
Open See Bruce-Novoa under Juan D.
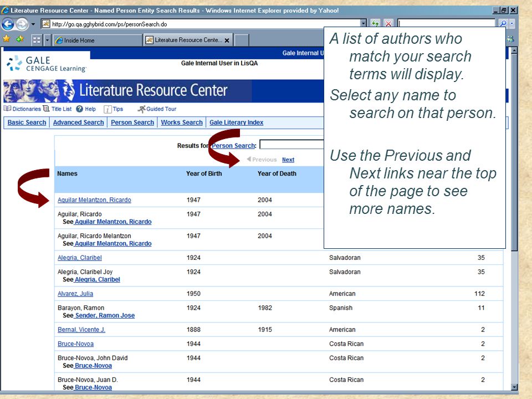click(x=93, y=387)
